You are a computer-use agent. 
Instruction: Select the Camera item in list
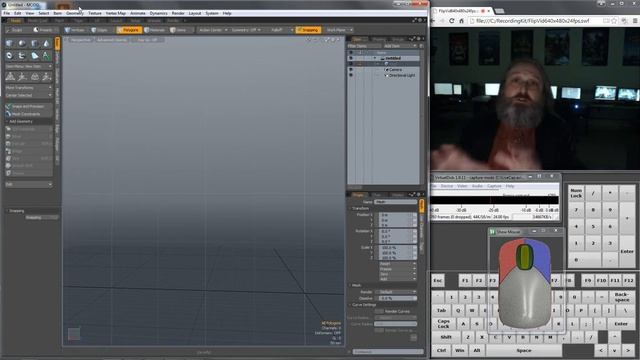click(394, 70)
